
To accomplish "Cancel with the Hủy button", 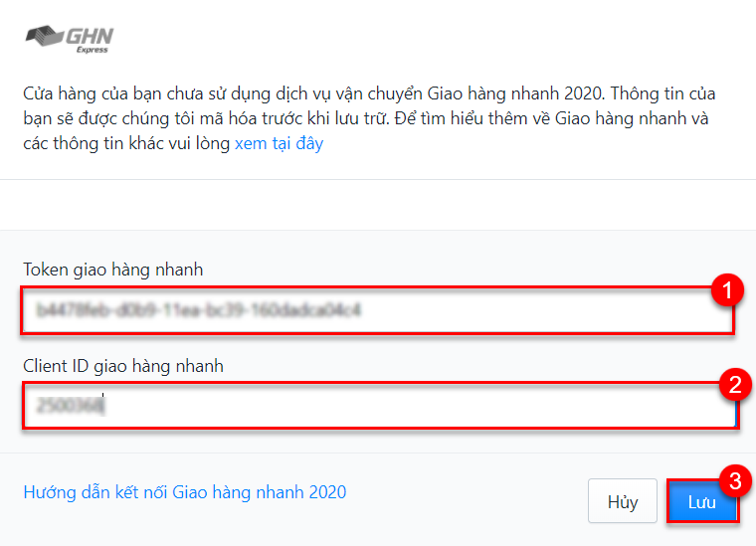I will pyautogui.click(x=623, y=501).
